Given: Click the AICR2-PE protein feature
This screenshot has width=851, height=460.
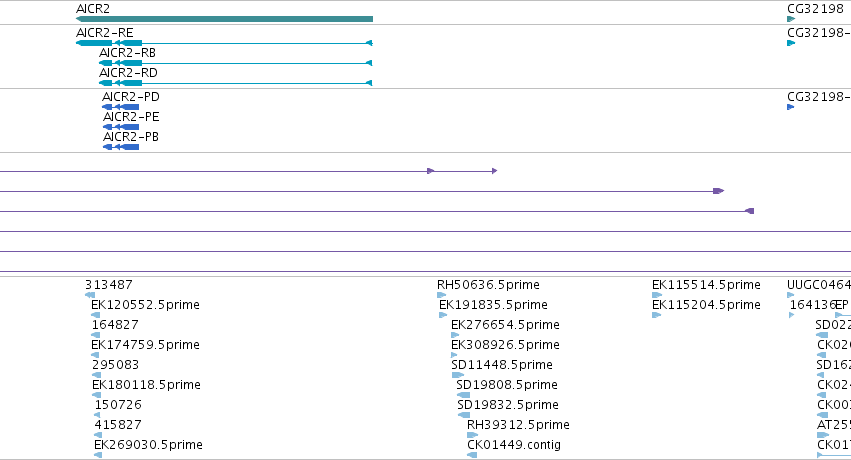Looking at the screenshot, I should [121, 127].
